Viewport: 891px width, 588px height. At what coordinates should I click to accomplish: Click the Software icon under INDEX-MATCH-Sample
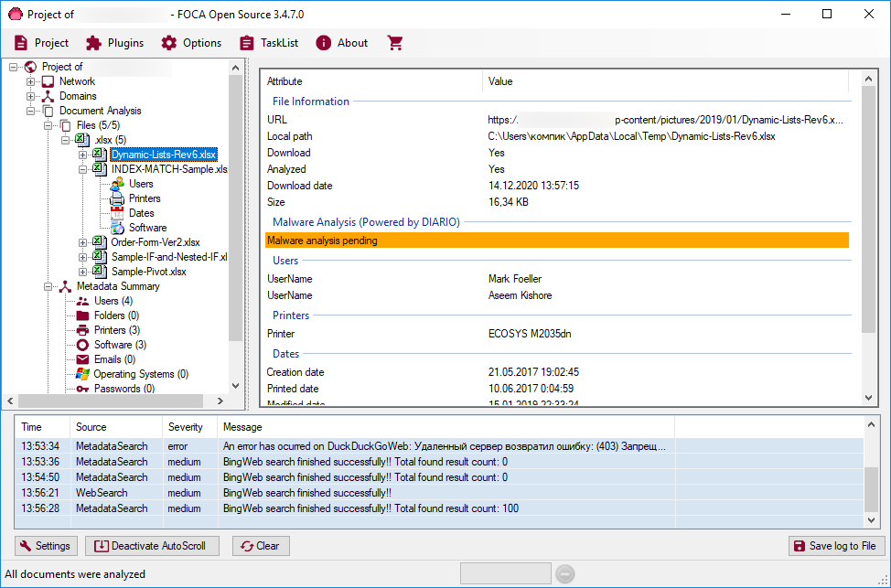(x=117, y=228)
